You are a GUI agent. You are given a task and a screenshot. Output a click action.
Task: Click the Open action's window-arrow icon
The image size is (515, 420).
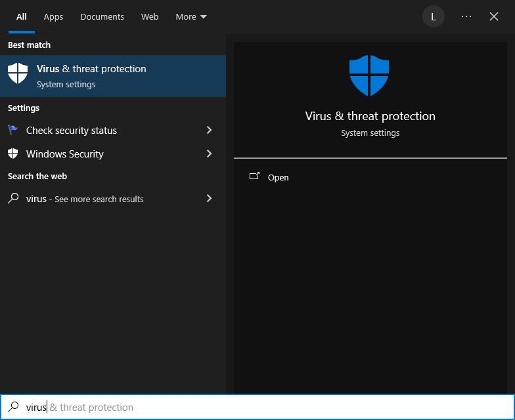[255, 176]
